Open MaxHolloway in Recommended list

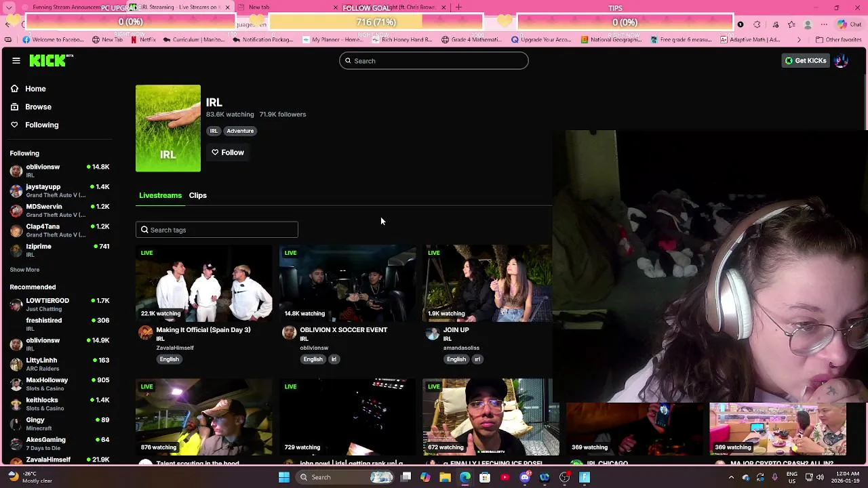[60, 384]
